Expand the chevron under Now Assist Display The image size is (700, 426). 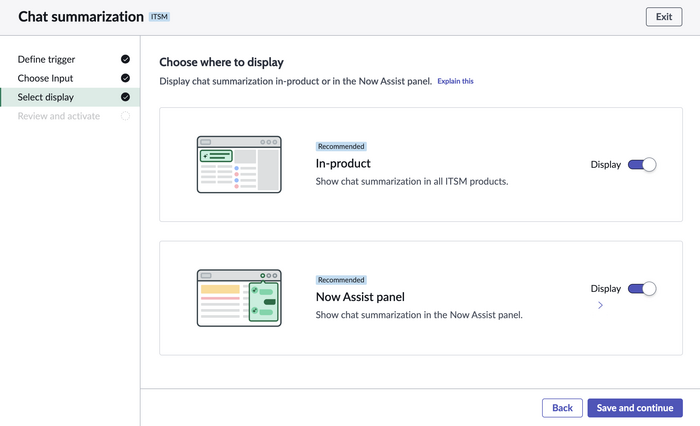point(600,305)
